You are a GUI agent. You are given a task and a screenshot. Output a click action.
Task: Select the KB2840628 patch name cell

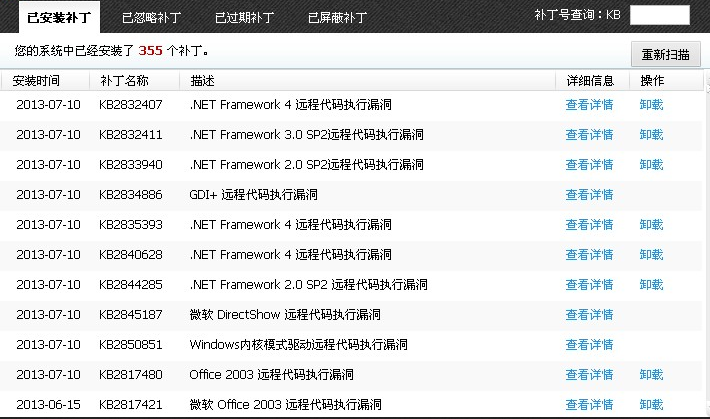coord(131,255)
